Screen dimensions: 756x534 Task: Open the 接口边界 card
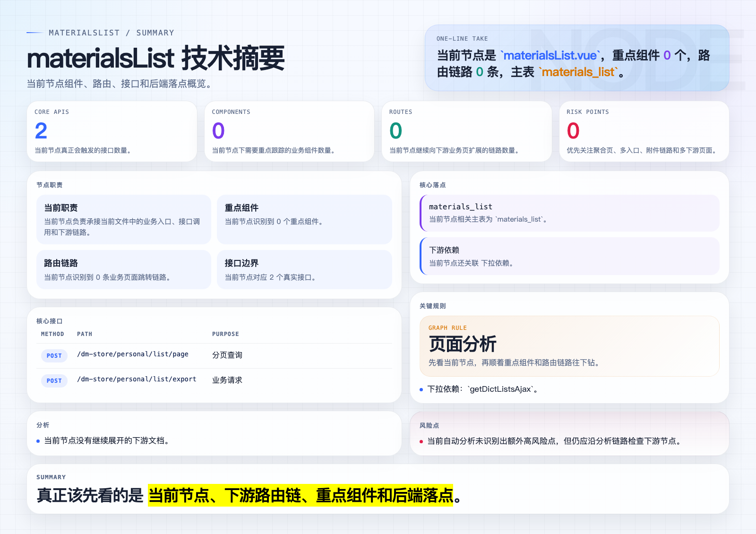pos(304,269)
